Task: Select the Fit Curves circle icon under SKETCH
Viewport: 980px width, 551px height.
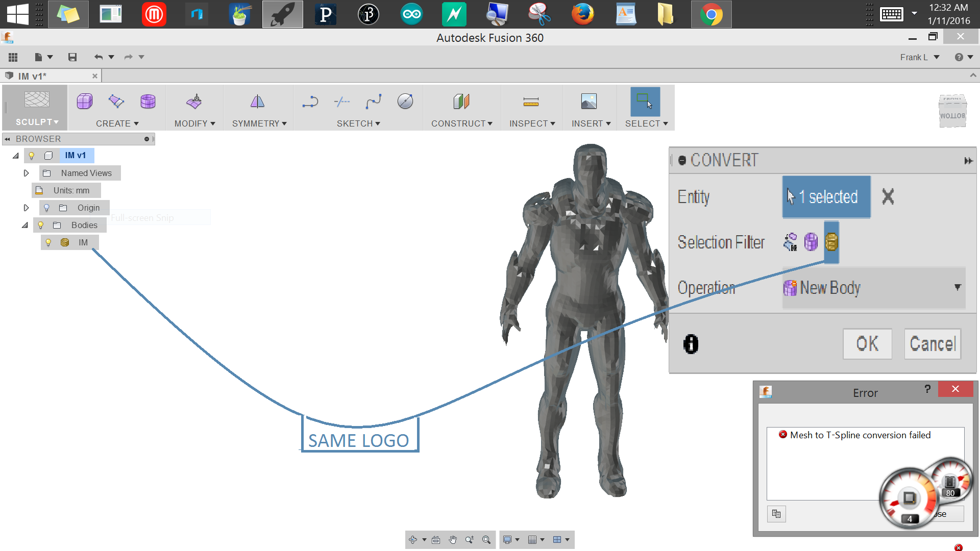Action: pyautogui.click(x=405, y=101)
